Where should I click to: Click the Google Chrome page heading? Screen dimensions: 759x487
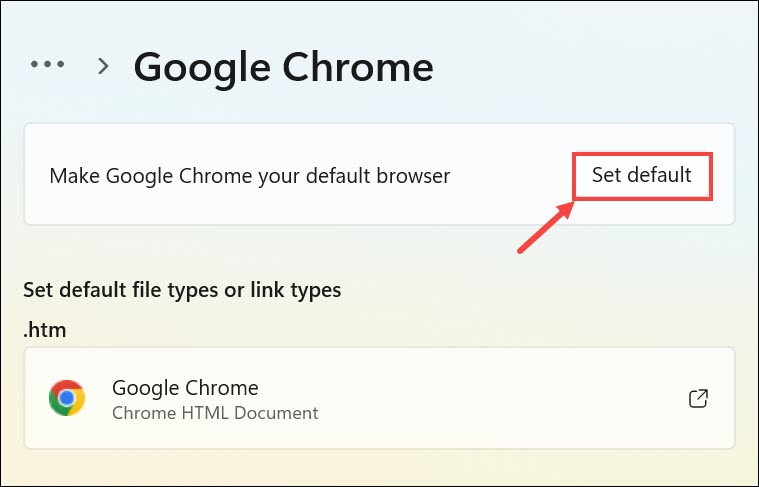pos(283,66)
